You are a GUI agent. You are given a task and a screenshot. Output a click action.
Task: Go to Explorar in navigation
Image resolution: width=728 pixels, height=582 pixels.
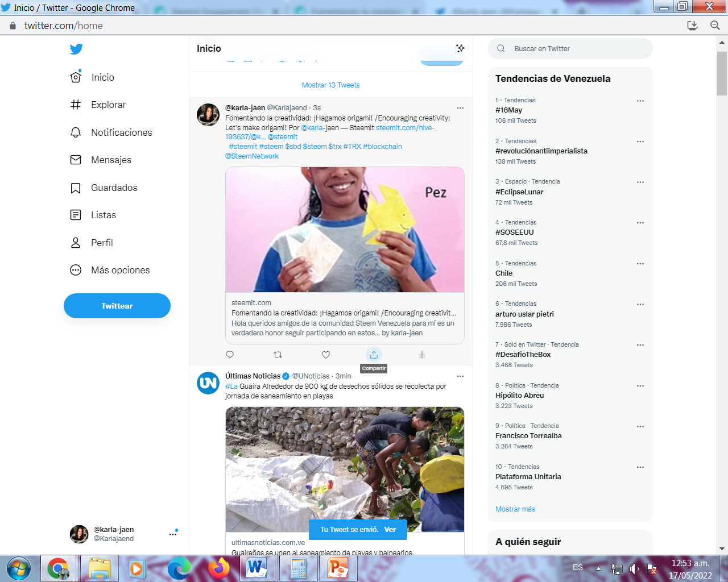(x=108, y=105)
